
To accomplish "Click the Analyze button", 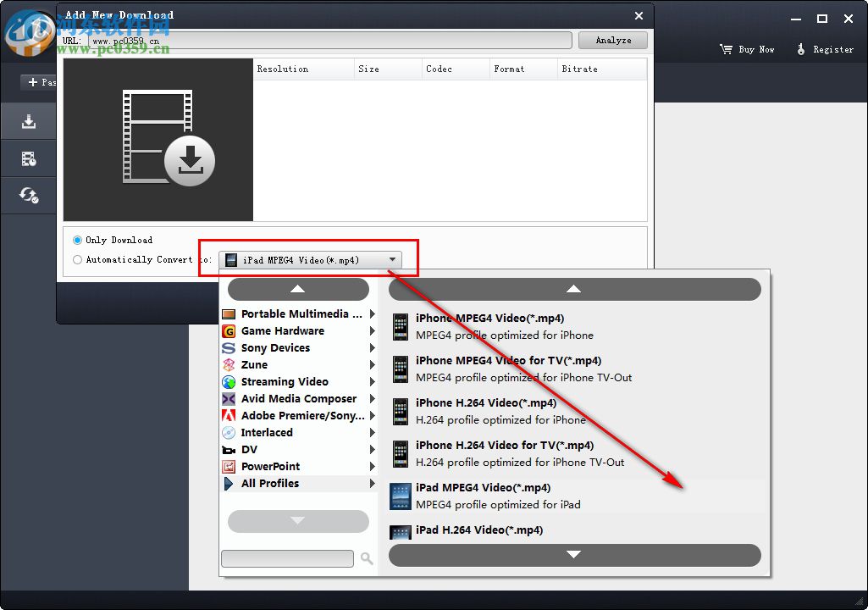I will coord(612,40).
